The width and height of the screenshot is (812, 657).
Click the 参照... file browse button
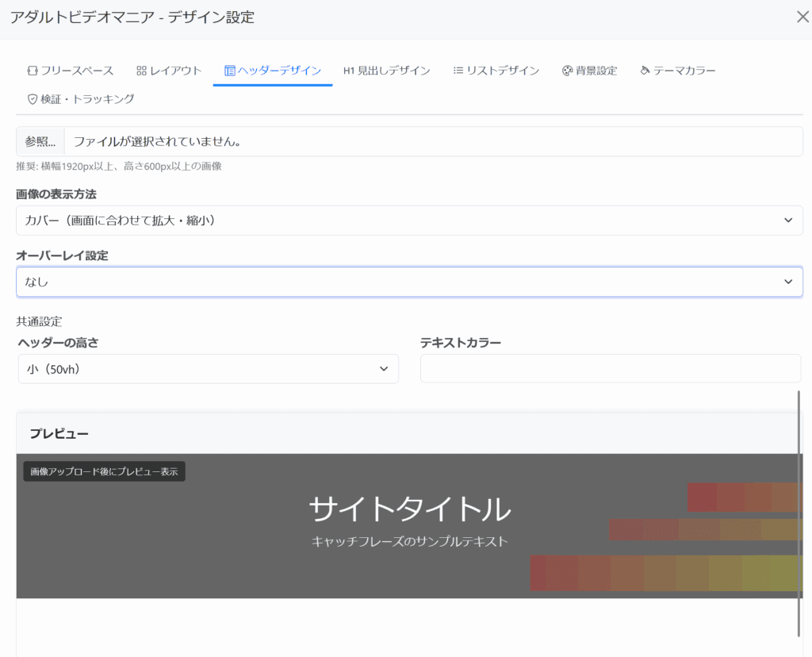[40, 141]
